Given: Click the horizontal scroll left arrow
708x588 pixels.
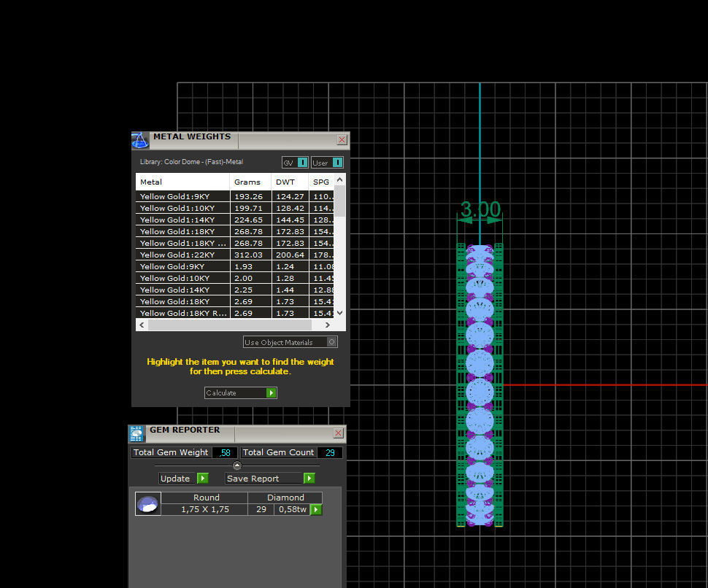Looking at the screenshot, I should tap(142, 325).
